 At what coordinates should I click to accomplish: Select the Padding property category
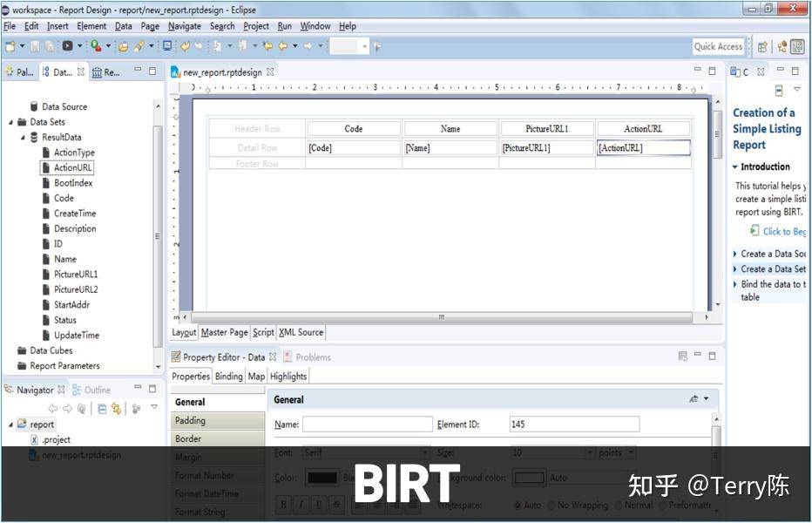point(218,420)
